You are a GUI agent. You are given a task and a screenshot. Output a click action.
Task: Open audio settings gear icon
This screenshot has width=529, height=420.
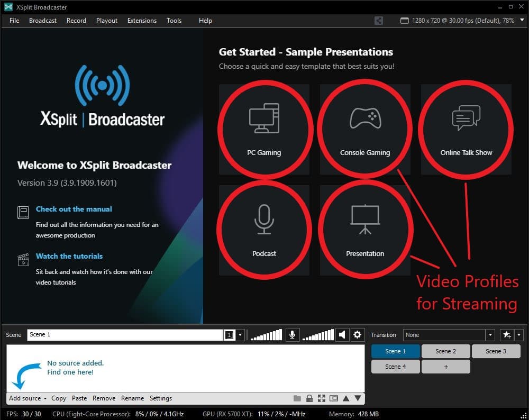point(357,335)
